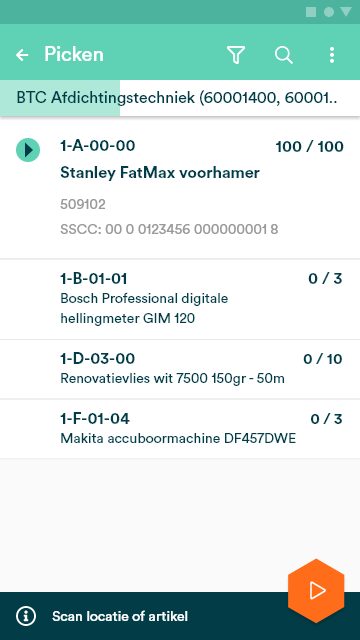Image resolution: width=360 pixels, height=640 pixels.
Task: Click the BTC Afdichtingstechniek progress bar
Action: point(180,98)
